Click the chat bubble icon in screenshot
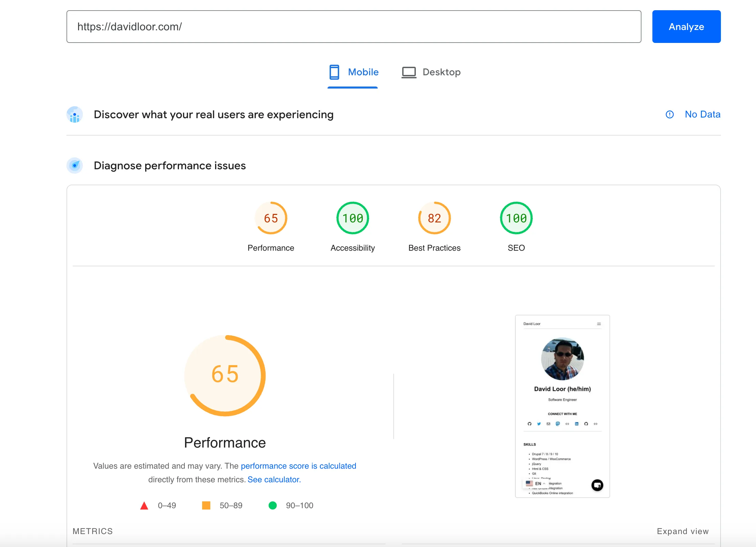The width and height of the screenshot is (756, 547). click(x=597, y=485)
